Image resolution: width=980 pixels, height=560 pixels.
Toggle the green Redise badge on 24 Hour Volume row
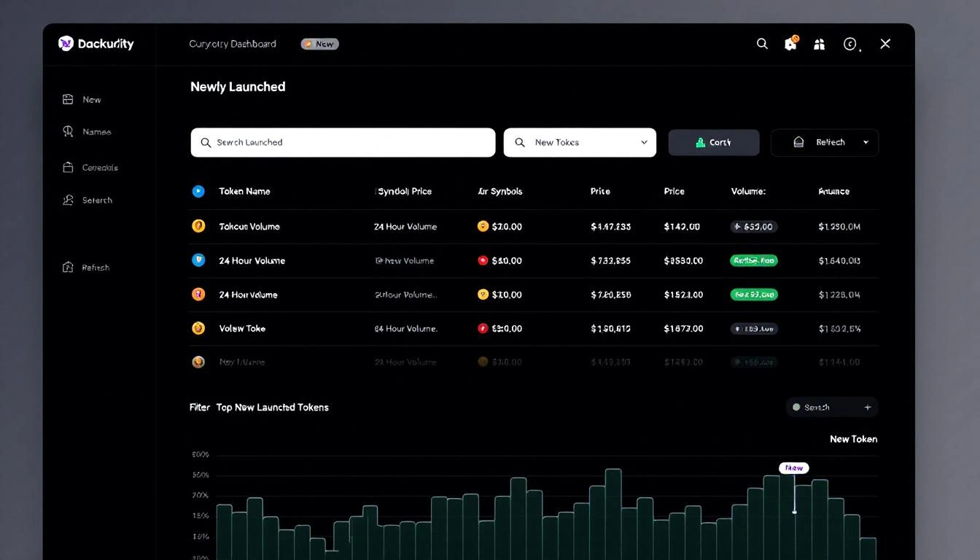(x=753, y=260)
